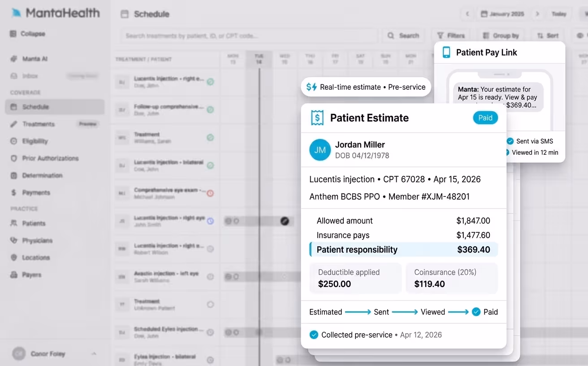Screen dimensions: 588x366
Task: Click gray status icon on Avastin injection row
Action: click(x=210, y=277)
